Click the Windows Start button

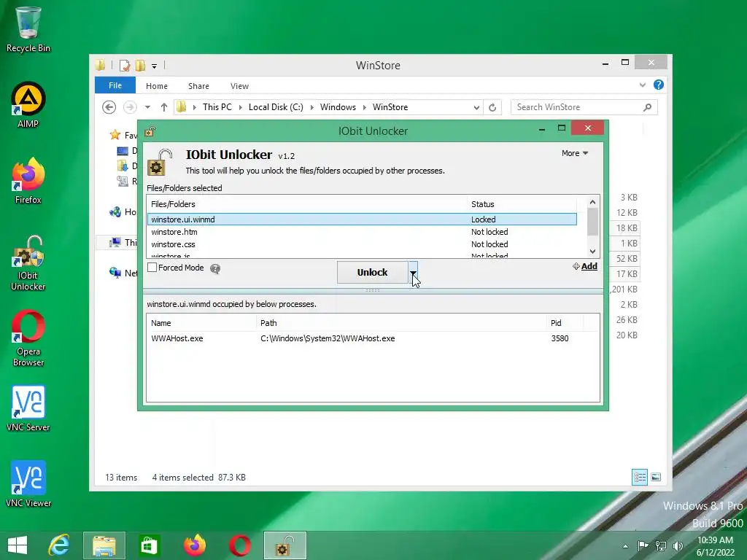(x=18, y=545)
